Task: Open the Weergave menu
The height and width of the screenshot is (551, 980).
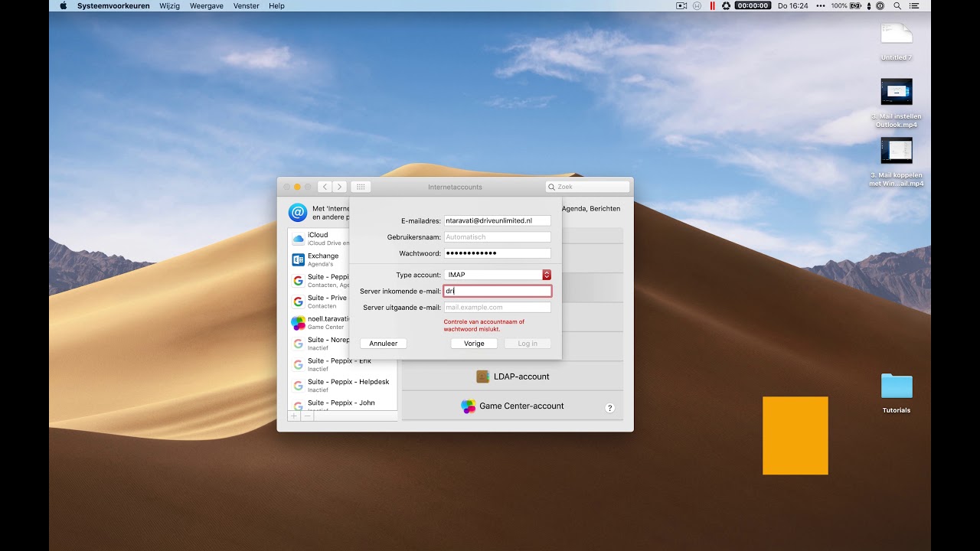Action: [x=207, y=5]
